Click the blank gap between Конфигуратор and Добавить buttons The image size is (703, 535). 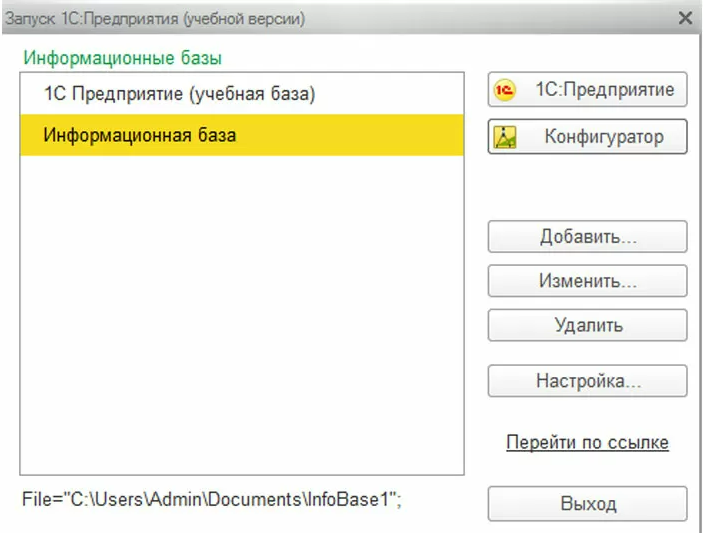587,188
